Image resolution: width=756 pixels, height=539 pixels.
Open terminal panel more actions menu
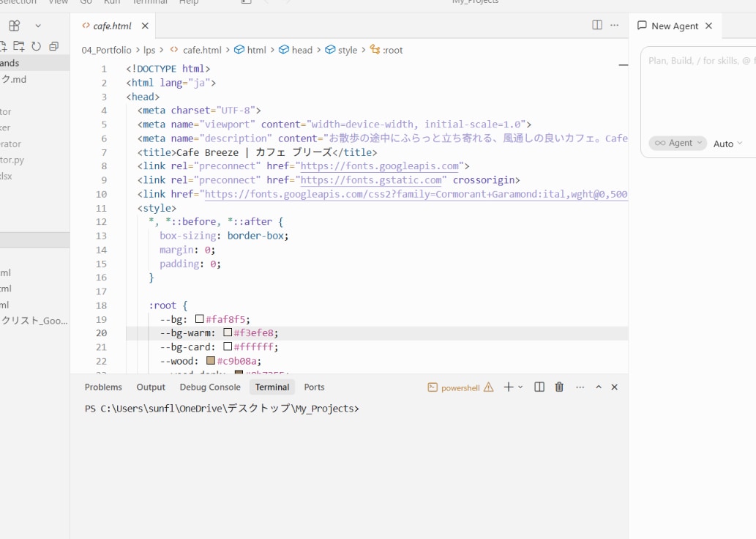(580, 387)
